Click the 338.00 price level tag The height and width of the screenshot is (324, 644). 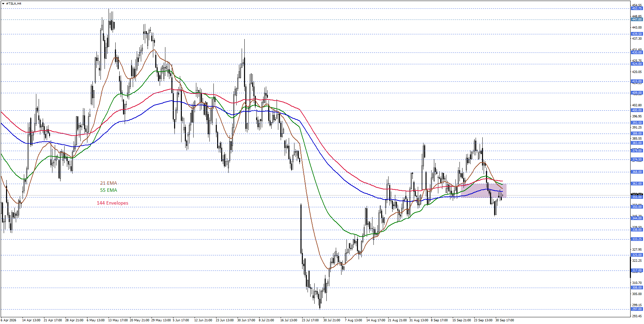coord(637,230)
